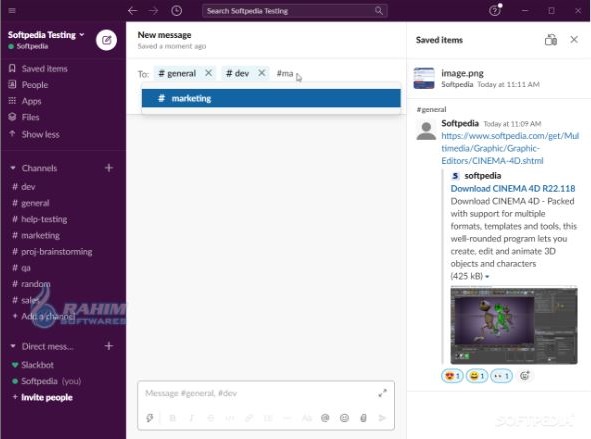The image size is (591, 439).
Task: Collapse the (425 kB) image preview
Action: tap(487, 277)
